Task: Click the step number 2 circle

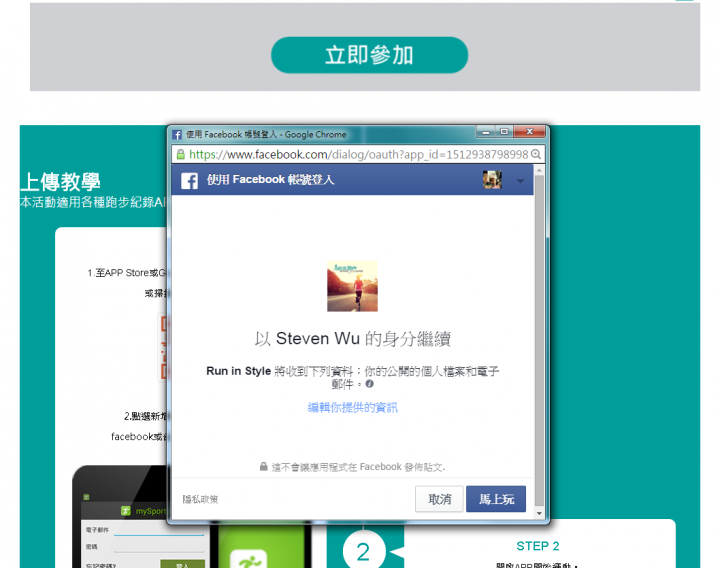Action: pyautogui.click(x=363, y=551)
